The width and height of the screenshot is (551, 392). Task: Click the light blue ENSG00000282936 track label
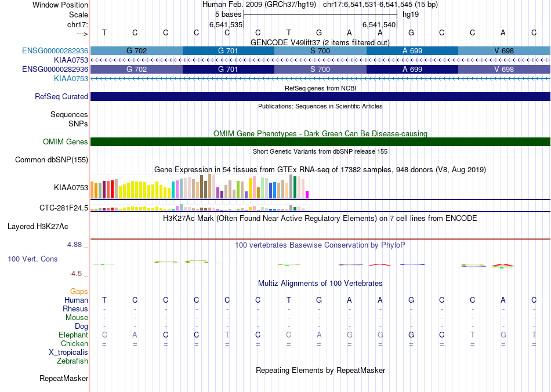click(x=55, y=50)
